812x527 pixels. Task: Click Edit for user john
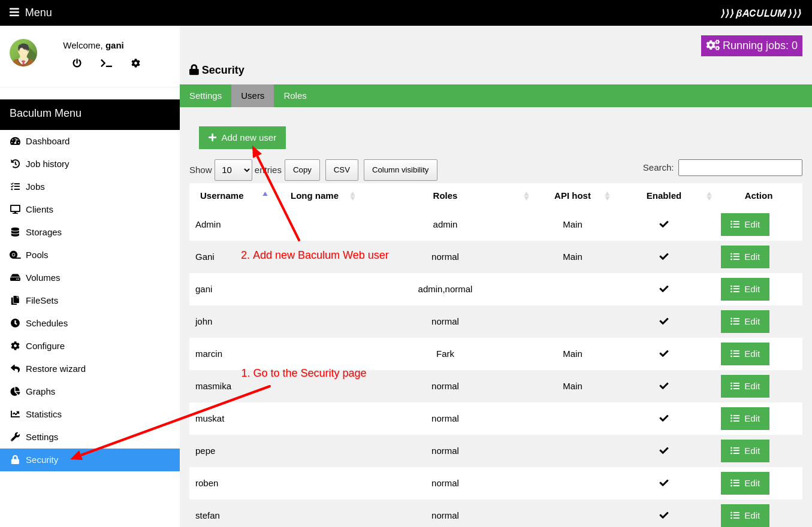point(745,322)
